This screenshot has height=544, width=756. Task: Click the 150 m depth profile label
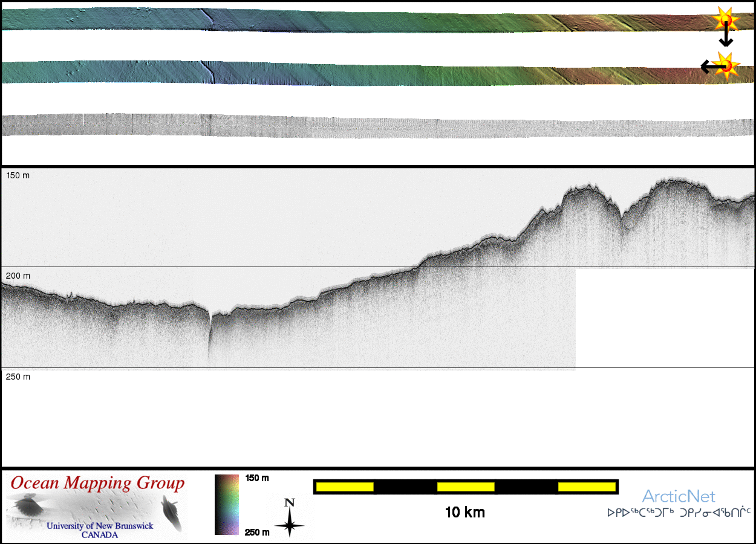click(18, 175)
